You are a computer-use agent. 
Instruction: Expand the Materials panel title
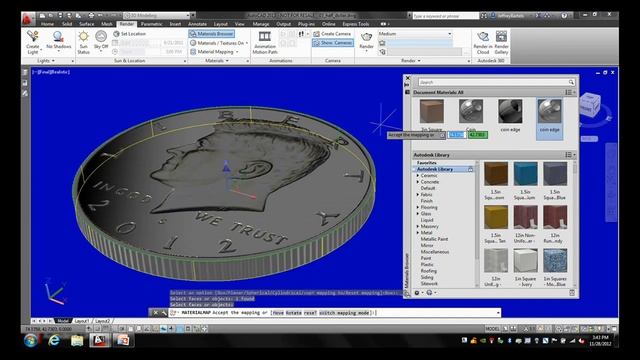tap(217, 60)
